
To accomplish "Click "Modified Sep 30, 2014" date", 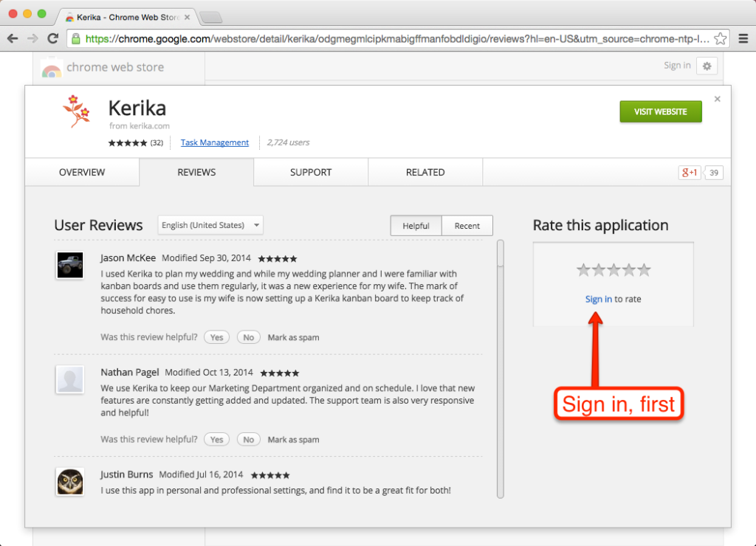I will click(x=207, y=258).
